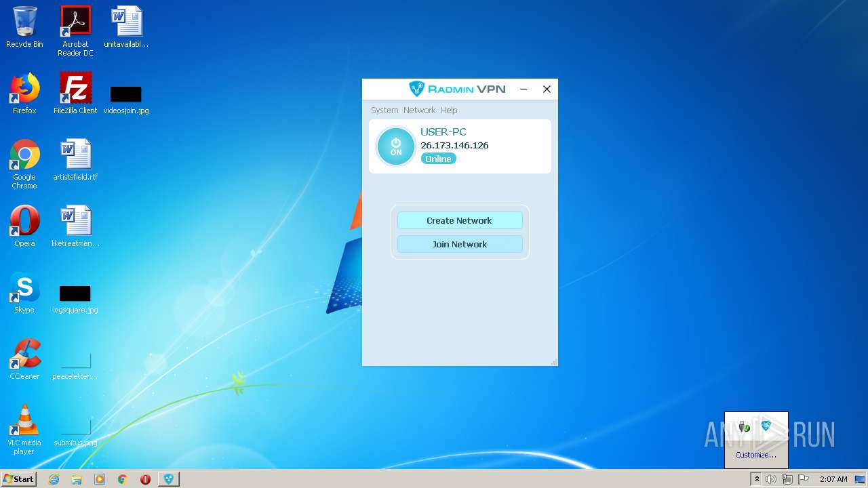This screenshot has height=488, width=868.
Task: Open the VLC media player shortcut
Action: 24,430
